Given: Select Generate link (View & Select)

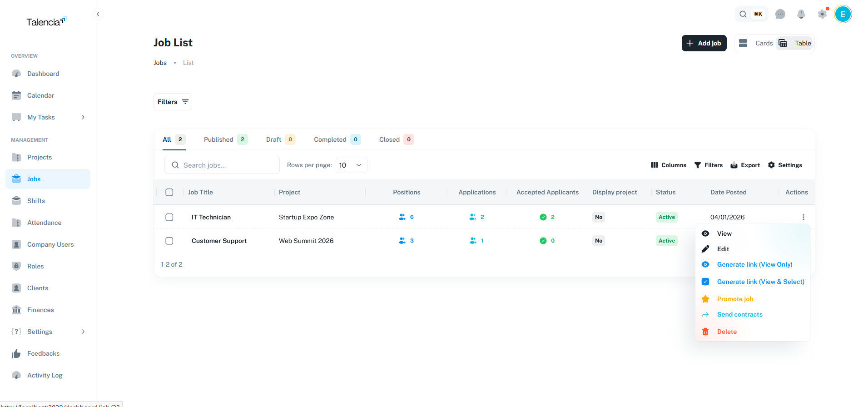Looking at the screenshot, I should (753, 282).
